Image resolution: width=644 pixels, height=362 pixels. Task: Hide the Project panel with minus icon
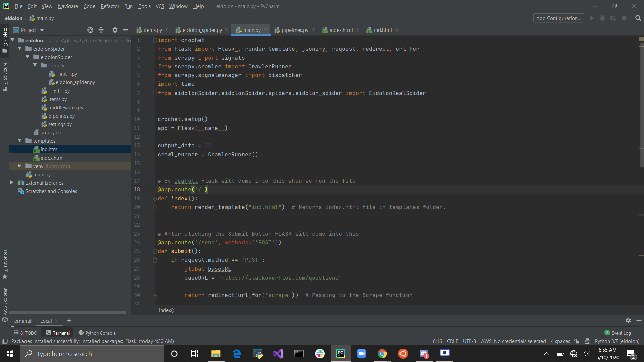tap(126, 30)
